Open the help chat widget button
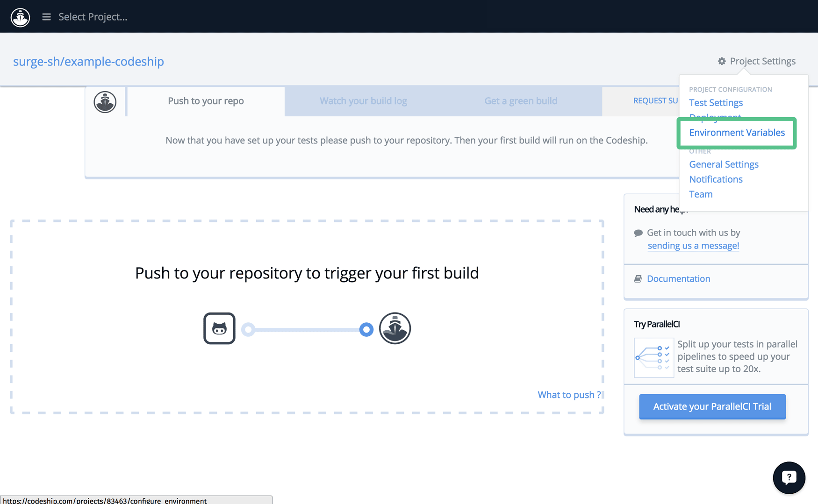Screen dimensions: 818x504 click(x=789, y=478)
